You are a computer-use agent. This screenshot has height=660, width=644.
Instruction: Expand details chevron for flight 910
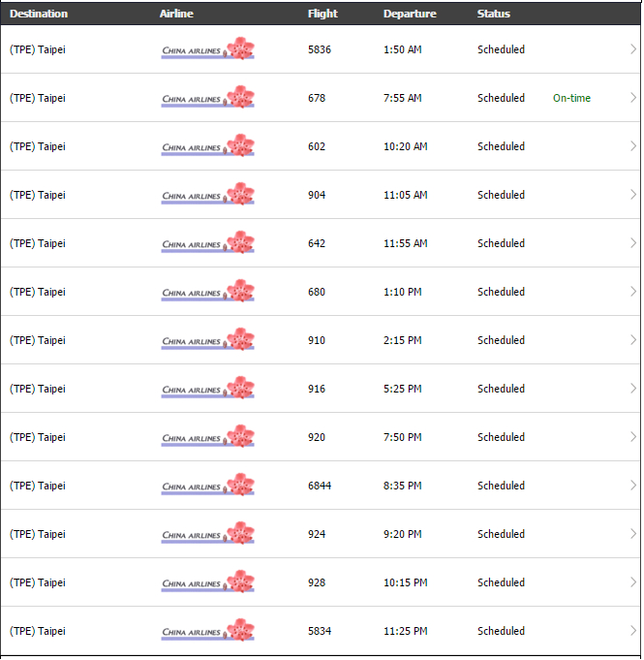633,339
